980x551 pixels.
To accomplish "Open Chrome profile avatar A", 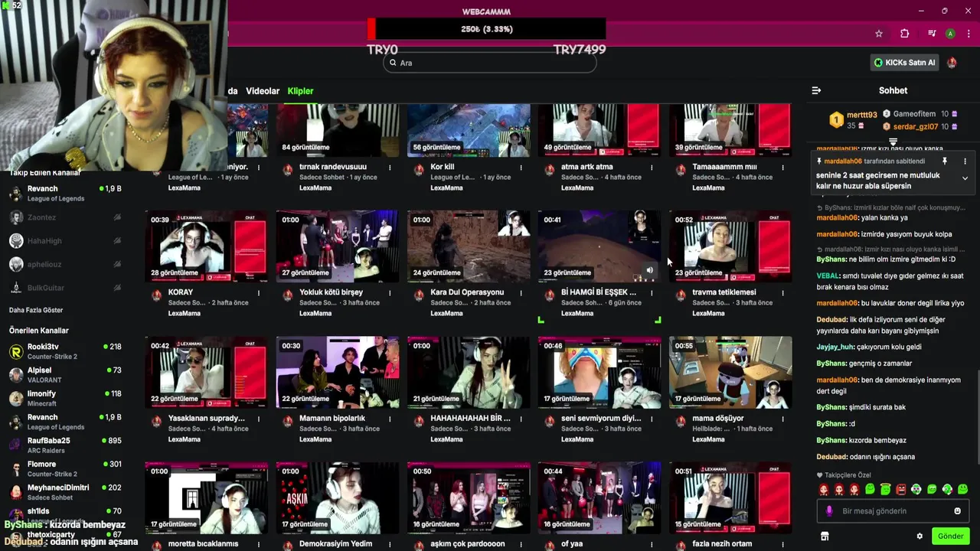I will pos(950,34).
